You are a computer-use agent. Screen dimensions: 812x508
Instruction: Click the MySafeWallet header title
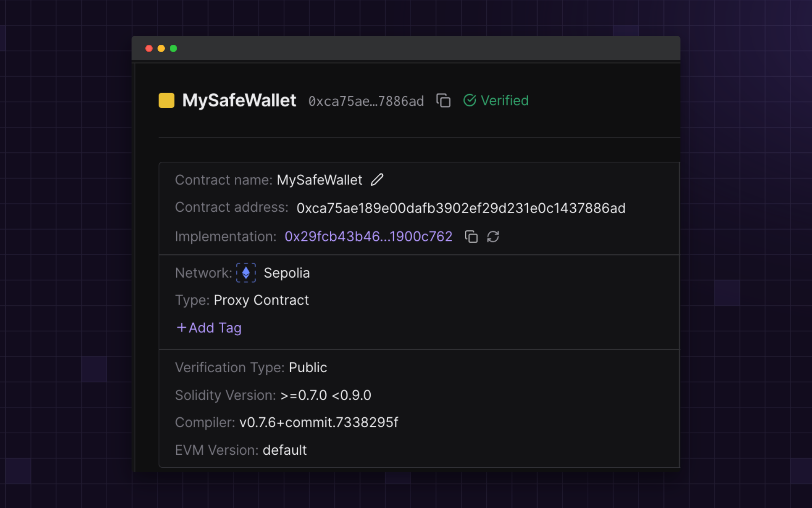tap(239, 100)
